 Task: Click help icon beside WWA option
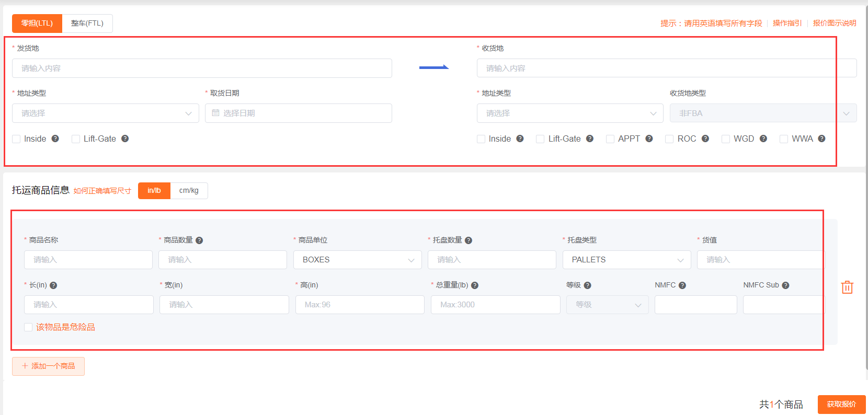tap(821, 139)
